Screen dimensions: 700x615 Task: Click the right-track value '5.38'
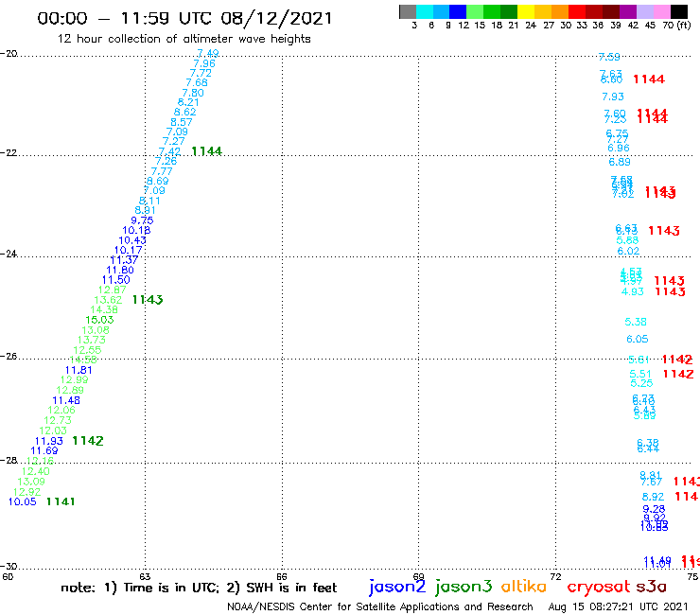(x=636, y=322)
